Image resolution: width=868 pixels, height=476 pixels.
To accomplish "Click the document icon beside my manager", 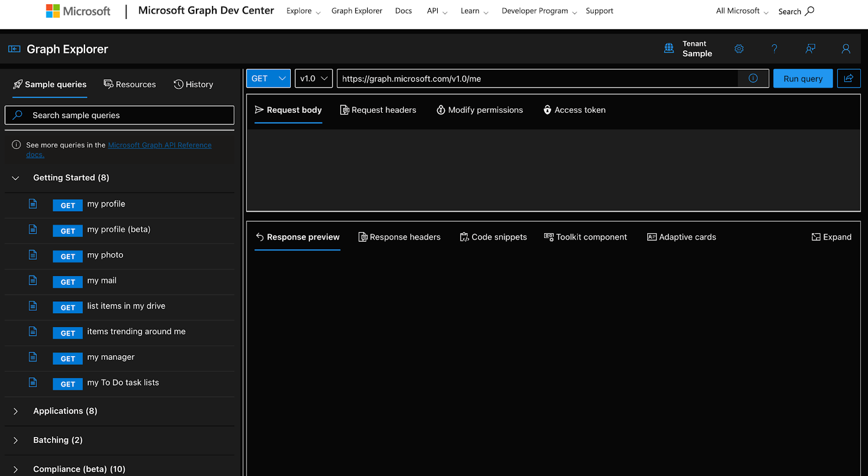I will point(33,357).
